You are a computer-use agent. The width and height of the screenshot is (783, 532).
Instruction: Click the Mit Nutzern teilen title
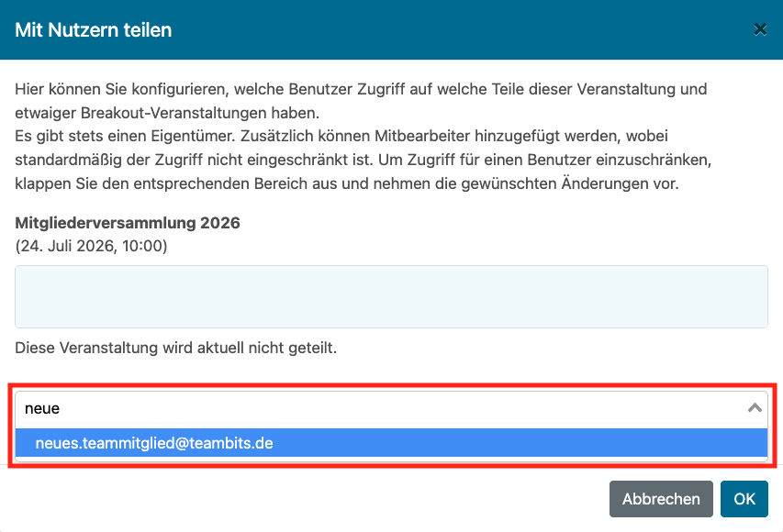click(94, 30)
